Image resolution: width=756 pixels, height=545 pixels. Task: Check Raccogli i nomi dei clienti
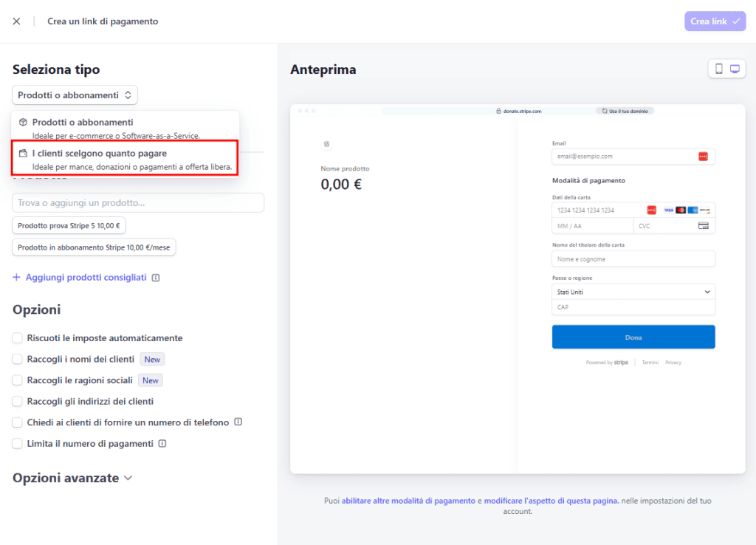(17, 358)
